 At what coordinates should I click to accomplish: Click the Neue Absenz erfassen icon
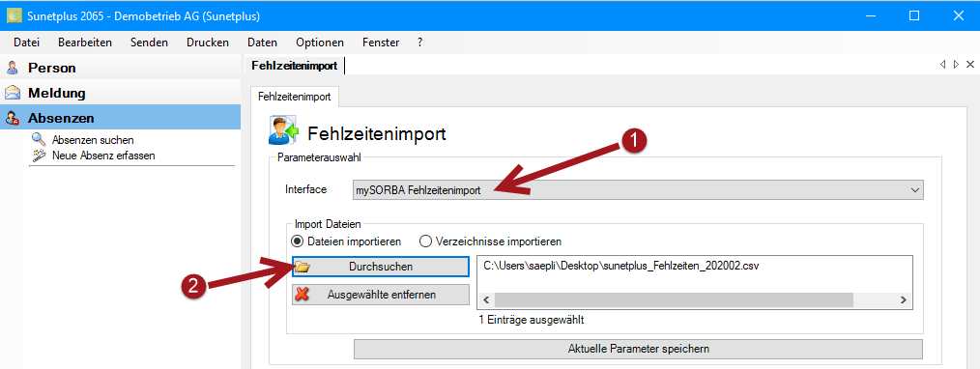pos(40,155)
